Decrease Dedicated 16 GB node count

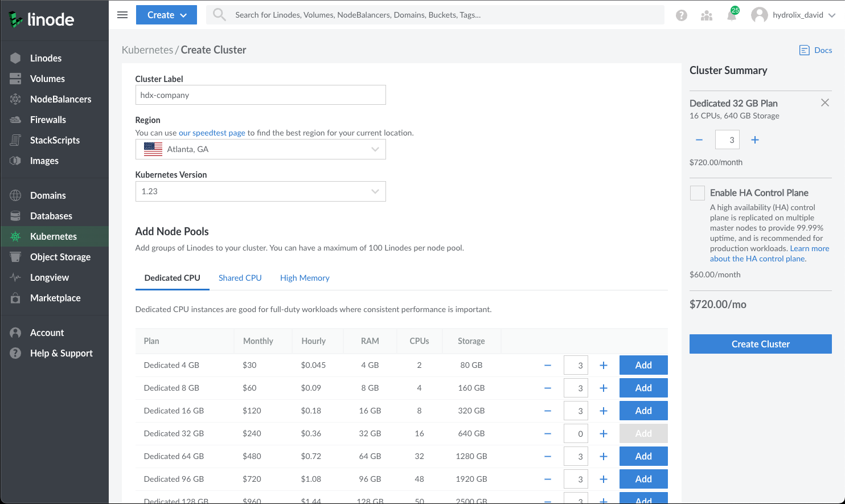pos(548,411)
